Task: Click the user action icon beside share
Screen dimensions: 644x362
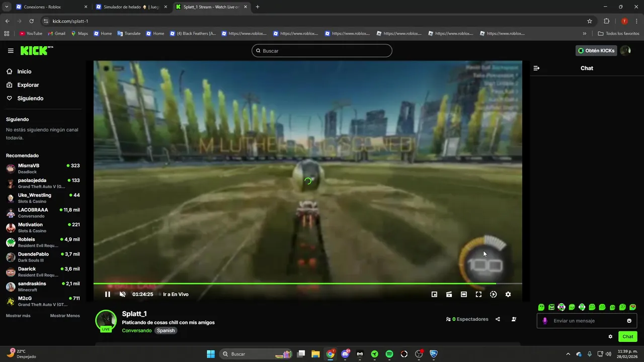Action: pyautogui.click(x=514, y=319)
